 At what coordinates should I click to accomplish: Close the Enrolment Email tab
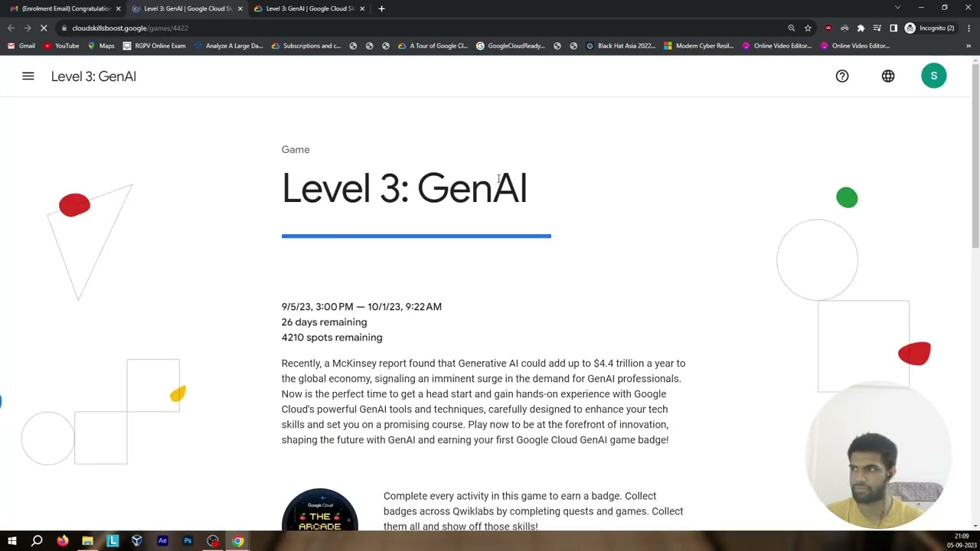click(118, 8)
